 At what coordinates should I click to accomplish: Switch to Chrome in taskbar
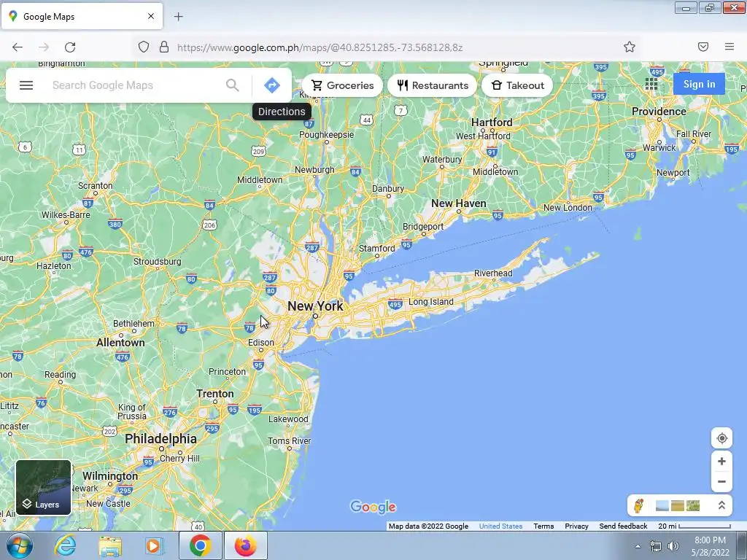coord(200,545)
